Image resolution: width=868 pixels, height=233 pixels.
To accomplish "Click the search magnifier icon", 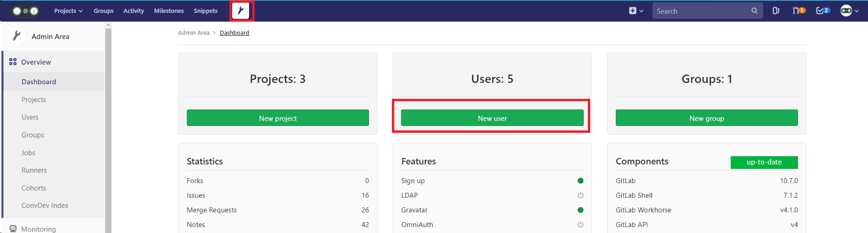I will [x=754, y=11].
